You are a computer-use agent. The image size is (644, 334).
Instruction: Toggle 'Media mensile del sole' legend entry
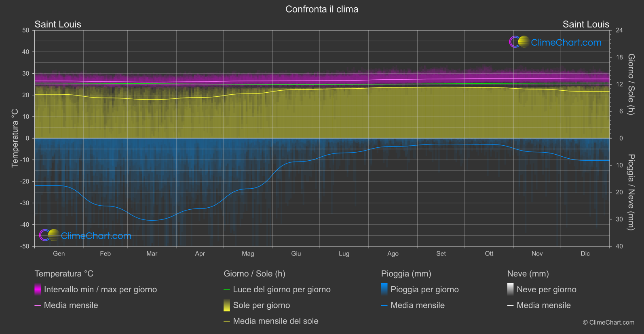tap(276, 321)
